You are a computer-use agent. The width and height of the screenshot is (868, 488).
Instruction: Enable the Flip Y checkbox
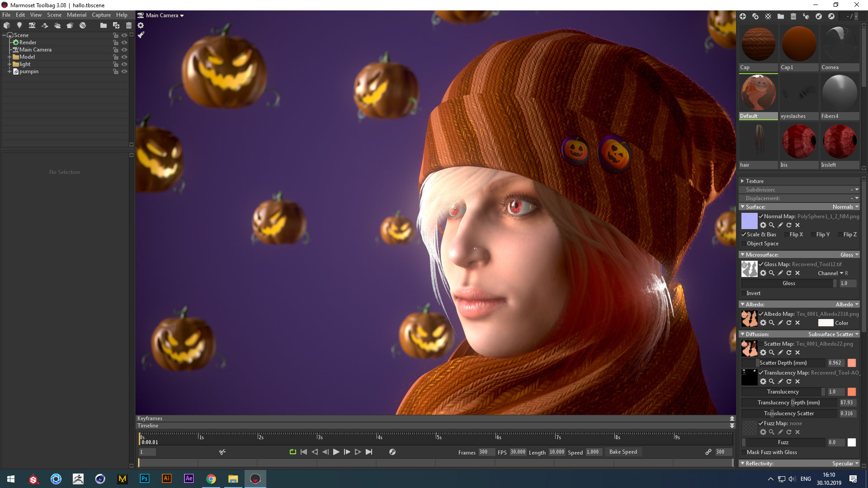813,235
